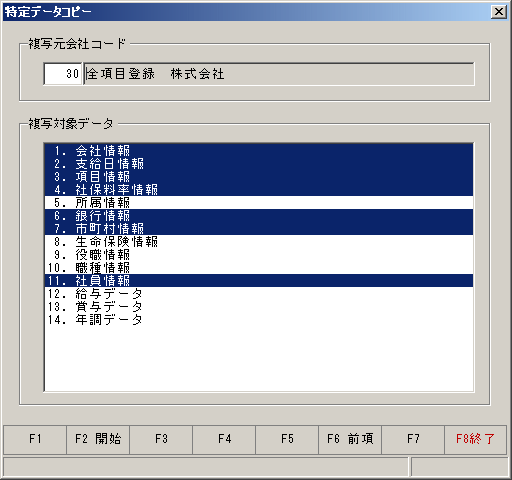
Task: Click the company name field 全項目登録 株式会社
Action: tap(279, 74)
